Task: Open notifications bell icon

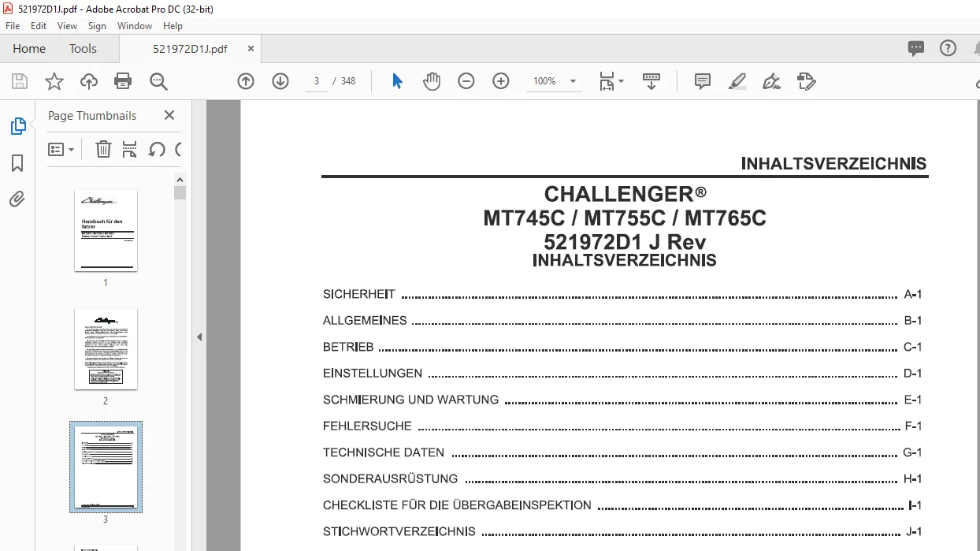Action: [x=976, y=48]
